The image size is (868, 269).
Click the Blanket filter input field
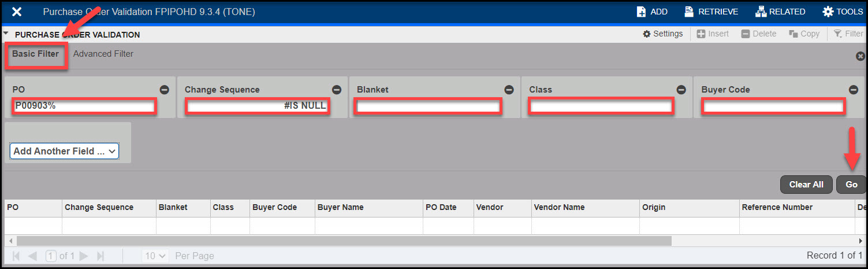[x=427, y=106]
